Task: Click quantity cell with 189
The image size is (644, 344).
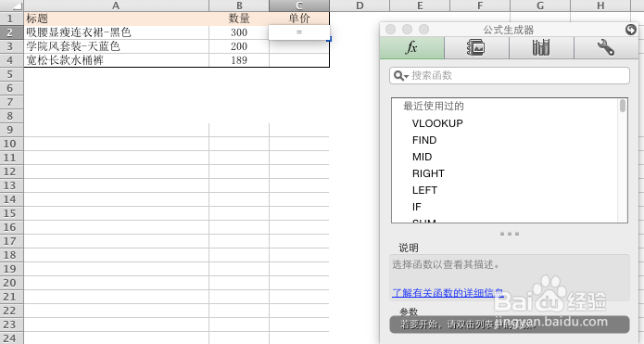Action: 239,60
